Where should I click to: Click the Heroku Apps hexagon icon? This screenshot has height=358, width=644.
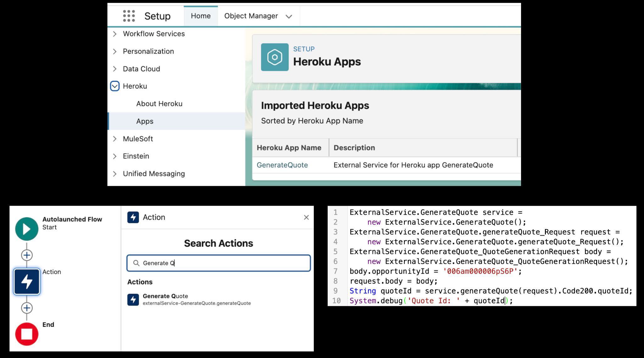coord(275,57)
